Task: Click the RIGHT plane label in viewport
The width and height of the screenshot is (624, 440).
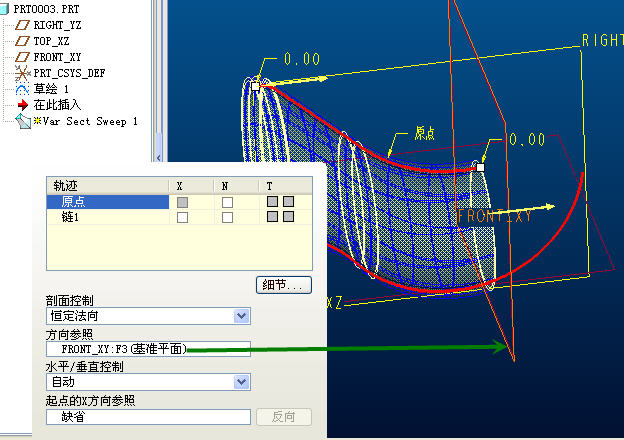Action: pos(603,41)
